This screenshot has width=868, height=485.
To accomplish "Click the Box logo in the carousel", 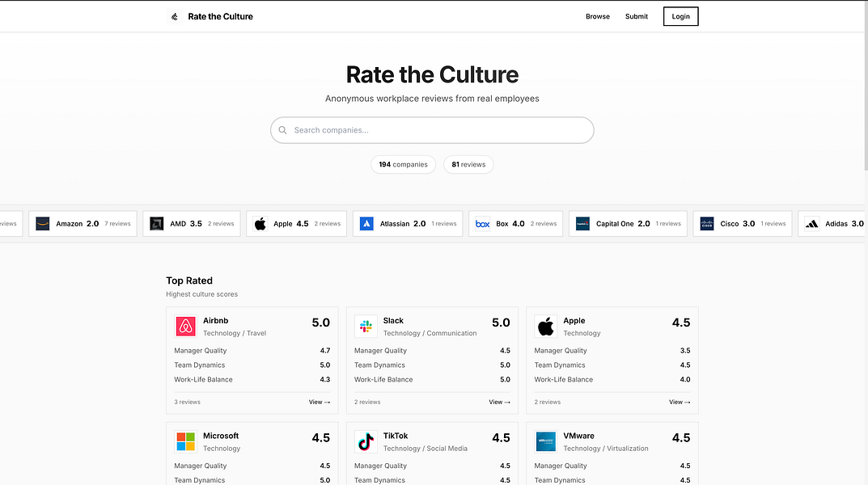I will click(x=483, y=223).
